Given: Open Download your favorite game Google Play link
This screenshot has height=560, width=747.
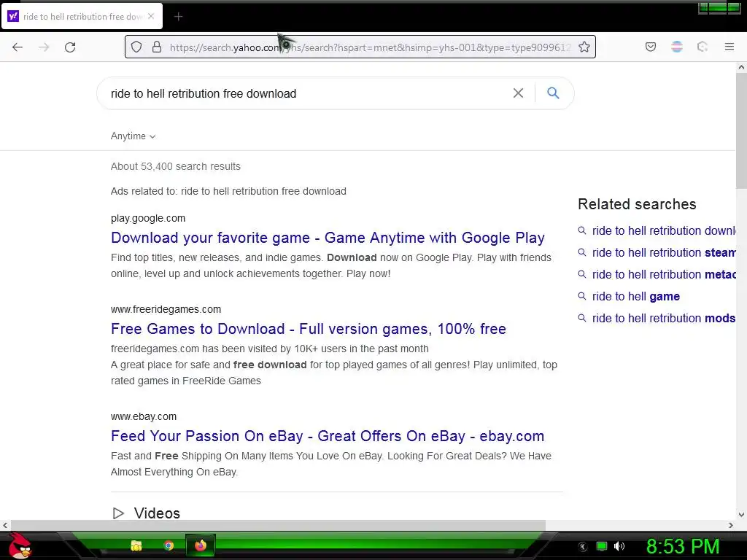Looking at the screenshot, I should 328,238.
